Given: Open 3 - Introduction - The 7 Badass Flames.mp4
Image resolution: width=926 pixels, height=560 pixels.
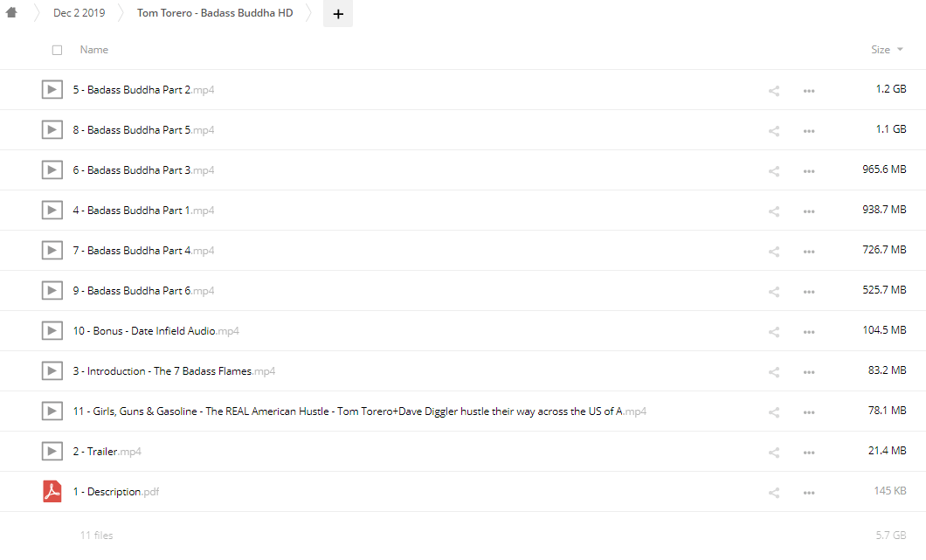Looking at the screenshot, I should pyautogui.click(x=174, y=371).
